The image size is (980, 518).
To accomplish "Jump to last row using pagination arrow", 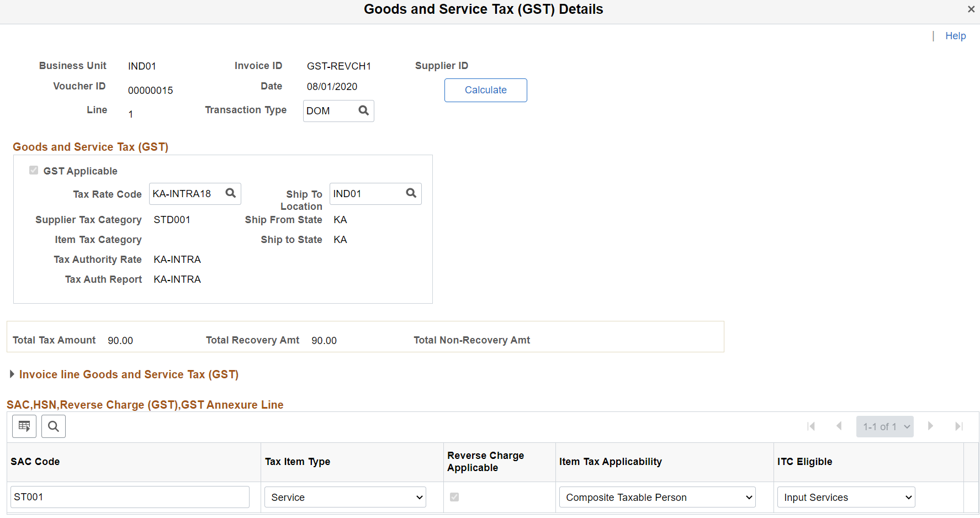I will (959, 426).
